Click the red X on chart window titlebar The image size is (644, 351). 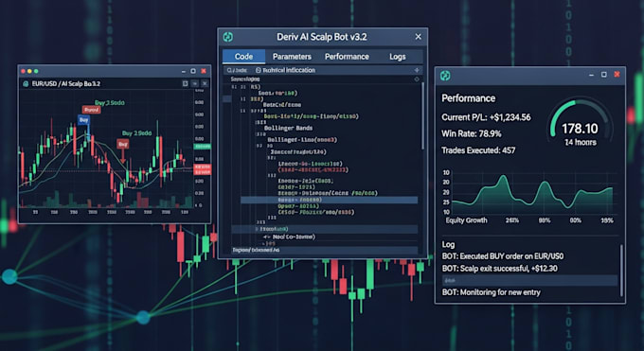[x=204, y=71]
